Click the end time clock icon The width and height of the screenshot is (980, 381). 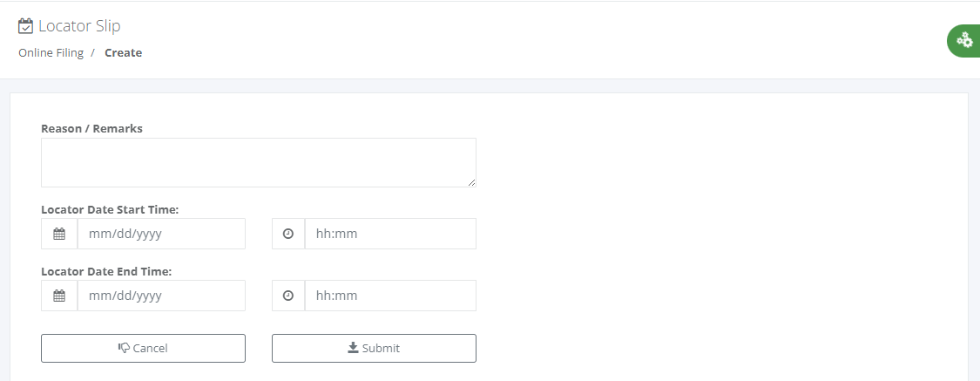[288, 296]
